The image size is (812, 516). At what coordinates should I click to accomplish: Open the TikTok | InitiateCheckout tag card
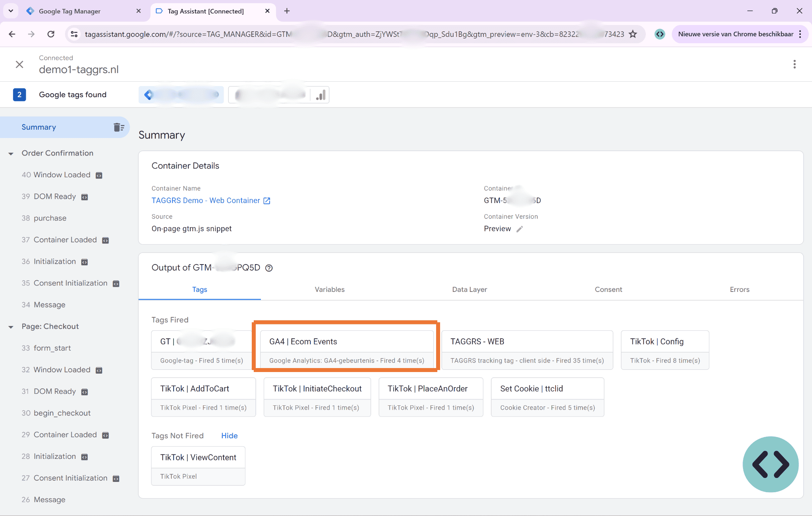point(317,397)
